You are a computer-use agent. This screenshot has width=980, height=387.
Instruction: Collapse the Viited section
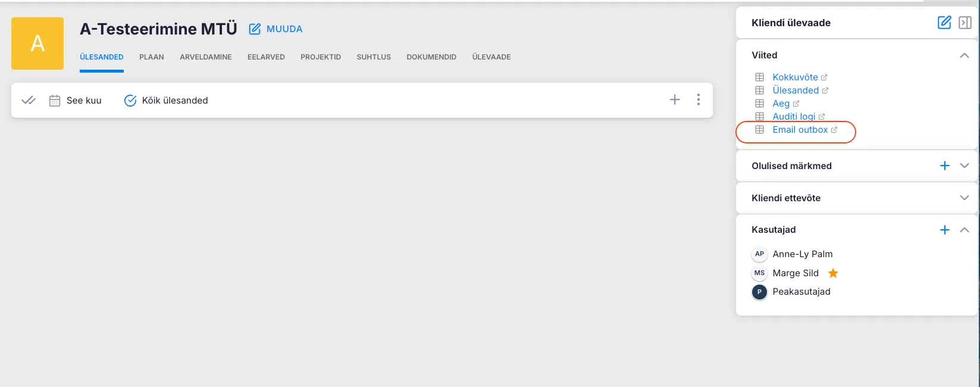click(964, 55)
